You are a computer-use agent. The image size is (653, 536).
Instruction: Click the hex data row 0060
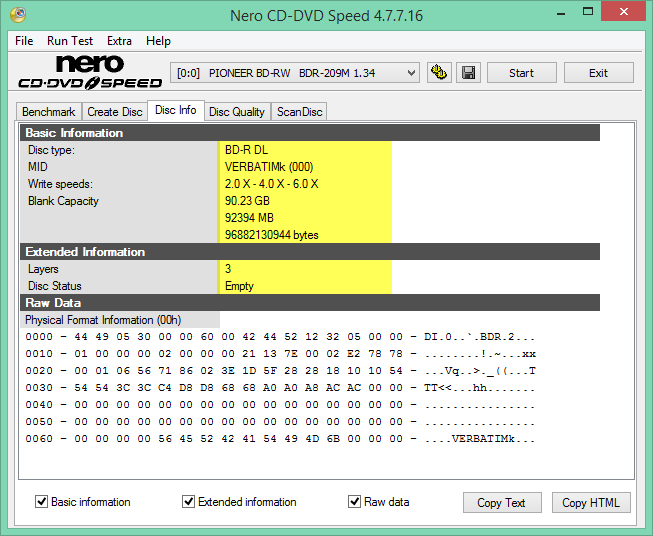280,439
